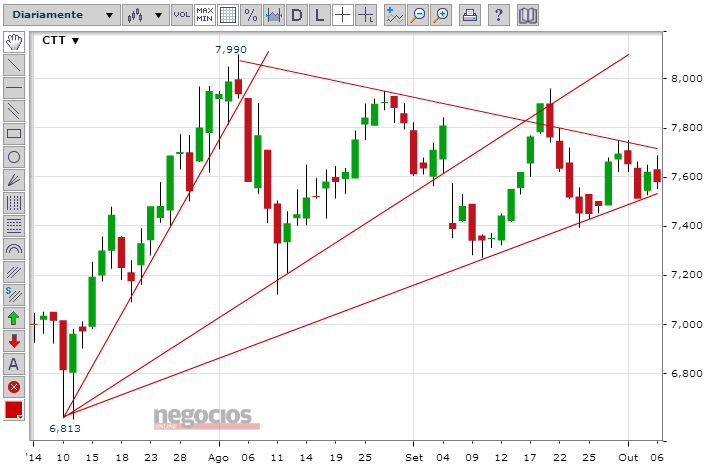Screen dimensions: 712x470
Task: Enable the plain crosshair cursor
Action: (343, 15)
